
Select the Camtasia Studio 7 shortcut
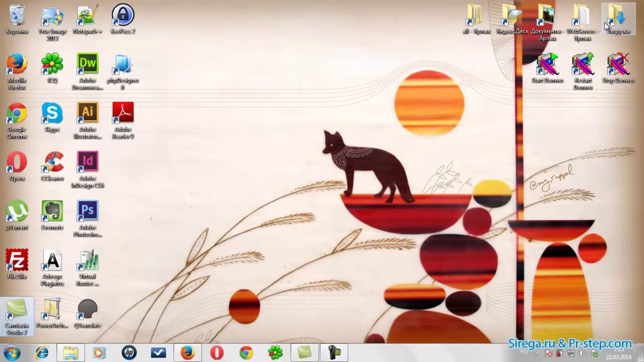(17, 317)
